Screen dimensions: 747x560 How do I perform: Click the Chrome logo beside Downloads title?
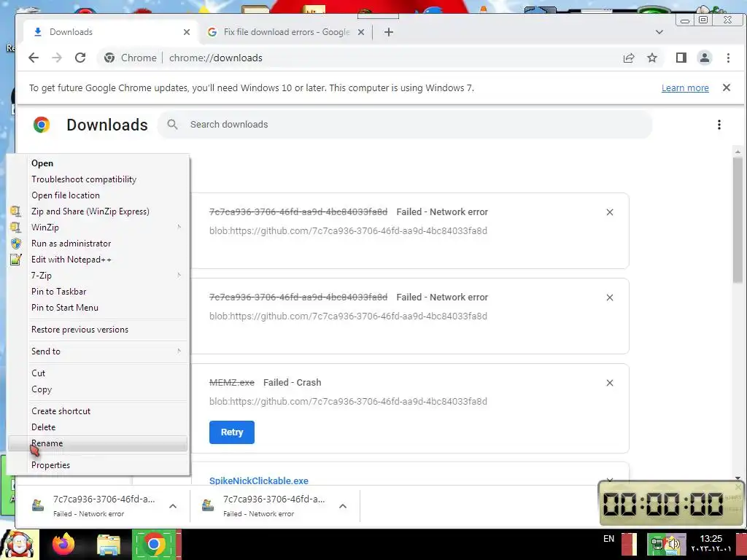tap(42, 125)
